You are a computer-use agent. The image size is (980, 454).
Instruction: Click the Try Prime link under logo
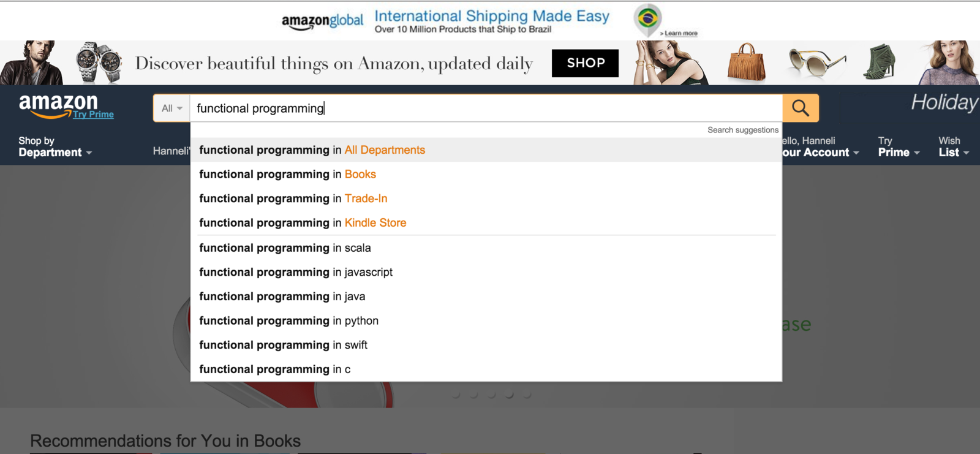tap(93, 115)
